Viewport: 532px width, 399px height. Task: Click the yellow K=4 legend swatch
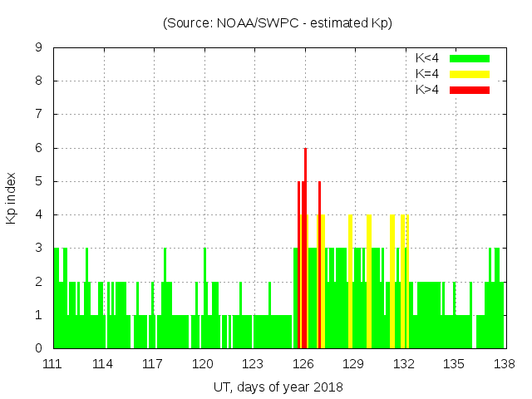tap(470, 74)
